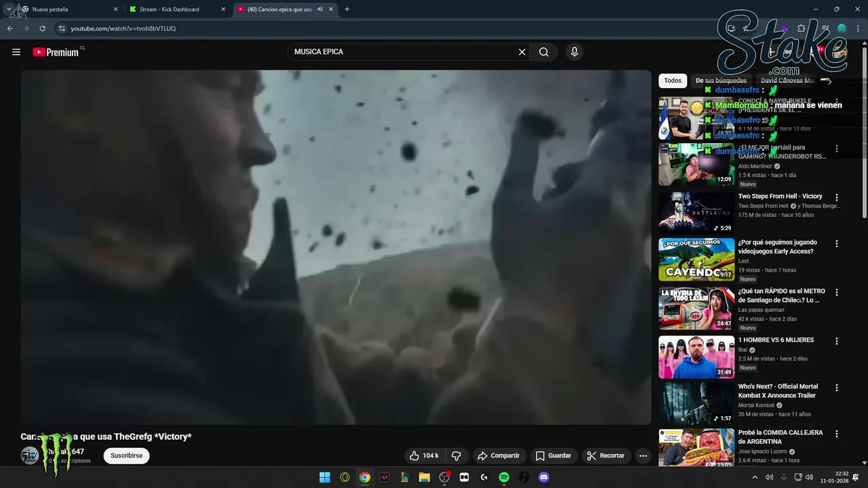
Task: Open Google Chrome in the taskbar
Action: pyautogui.click(x=365, y=477)
